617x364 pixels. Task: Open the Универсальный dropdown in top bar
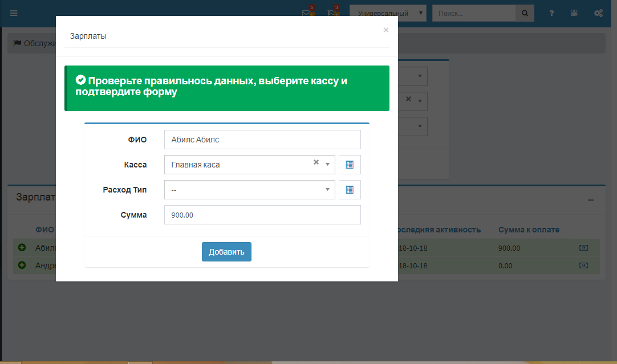(x=388, y=13)
